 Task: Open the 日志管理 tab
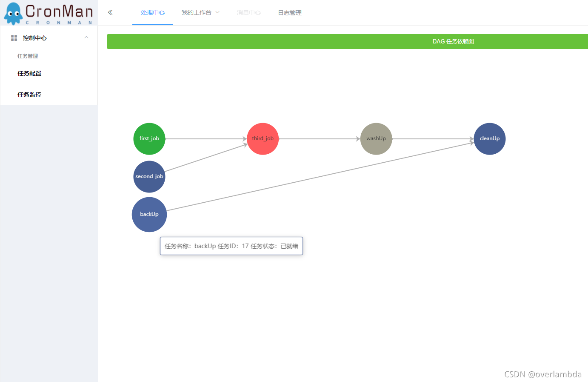[x=290, y=13]
